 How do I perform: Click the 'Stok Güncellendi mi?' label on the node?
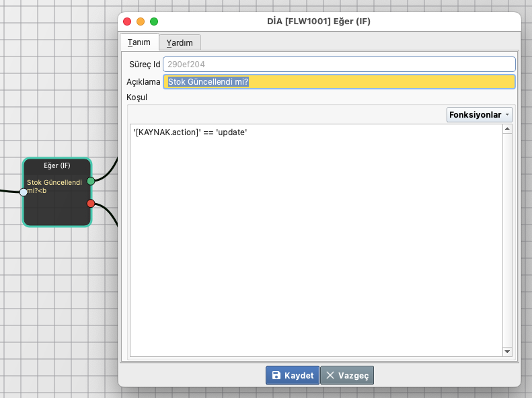click(54, 186)
